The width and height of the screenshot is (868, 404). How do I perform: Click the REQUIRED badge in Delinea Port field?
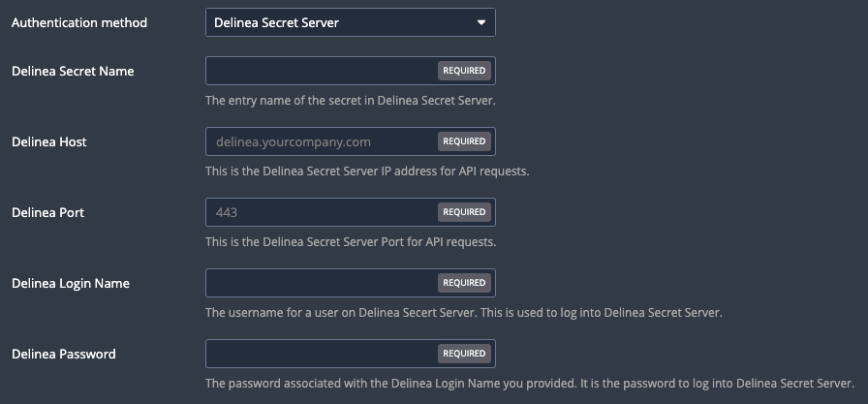[464, 212]
